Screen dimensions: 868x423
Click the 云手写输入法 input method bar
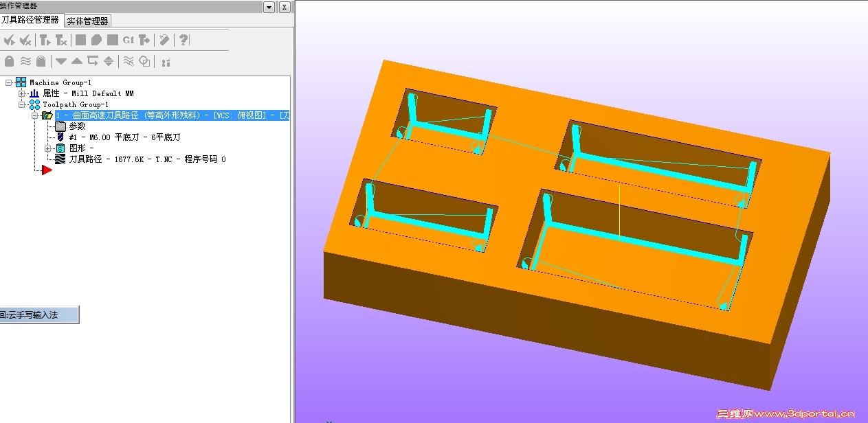[x=39, y=315]
